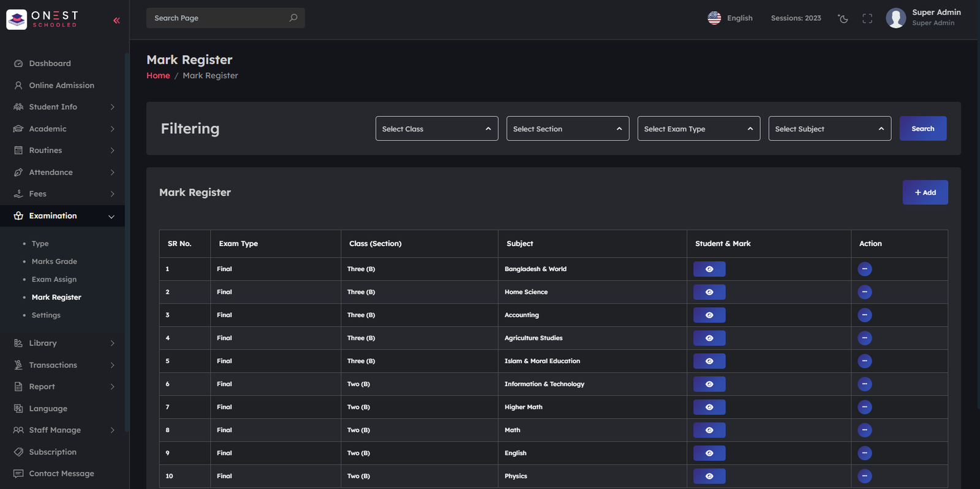The height and width of the screenshot is (489, 980).
Task: Click the Super Admin name
Action: [x=936, y=12]
